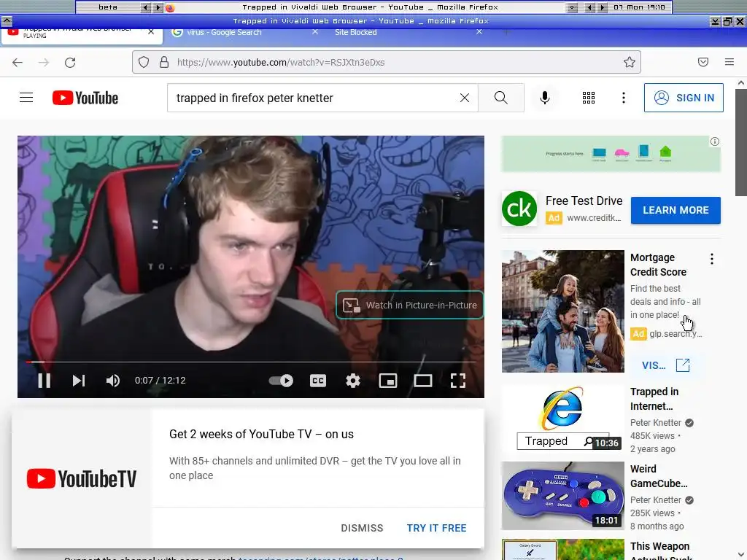Image resolution: width=747 pixels, height=560 pixels.
Task: Open the Mortgage Credit Score ad image
Action: [562, 311]
